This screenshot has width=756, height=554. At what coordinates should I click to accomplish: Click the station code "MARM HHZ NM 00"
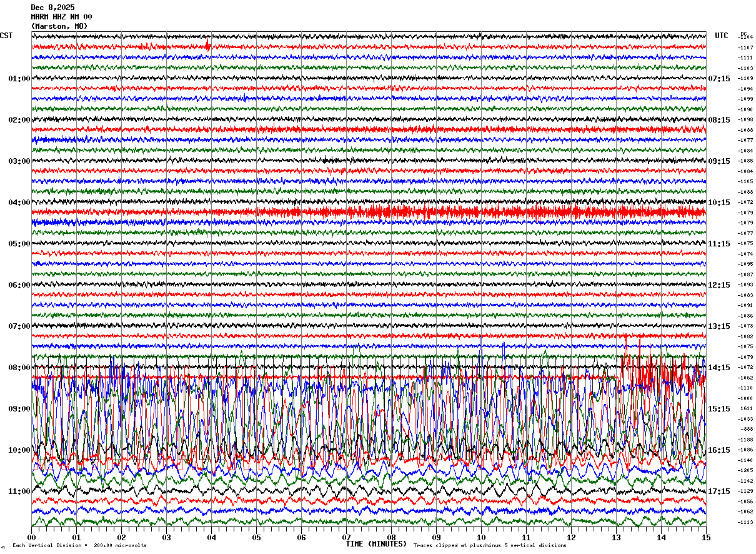pyautogui.click(x=61, y=17)
